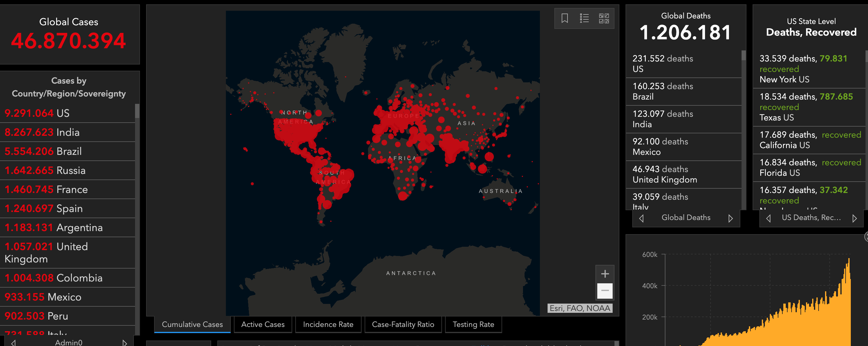Select India in cases by country list
Image resolution: width=868 pixels, height=346 pixels.
tap(68, 132)
